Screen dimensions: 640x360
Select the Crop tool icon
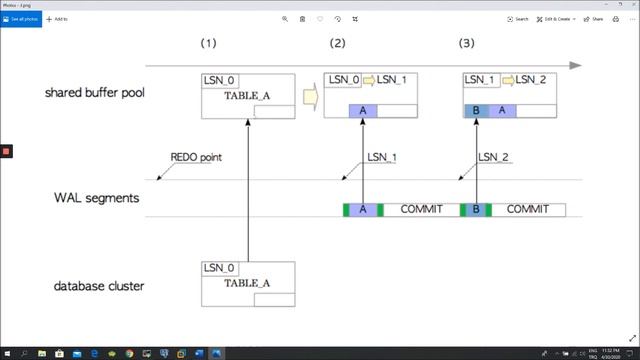pos(355,19)
